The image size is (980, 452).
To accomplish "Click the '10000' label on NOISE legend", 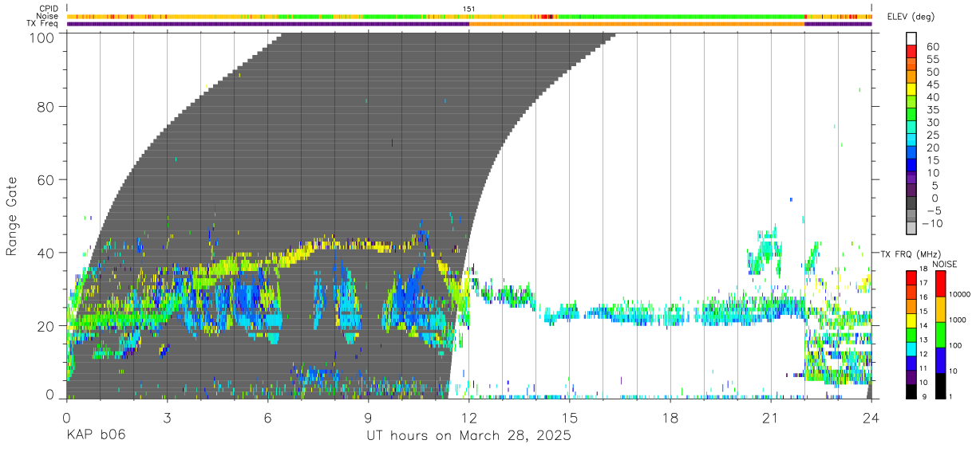I will tap(961, 294).
